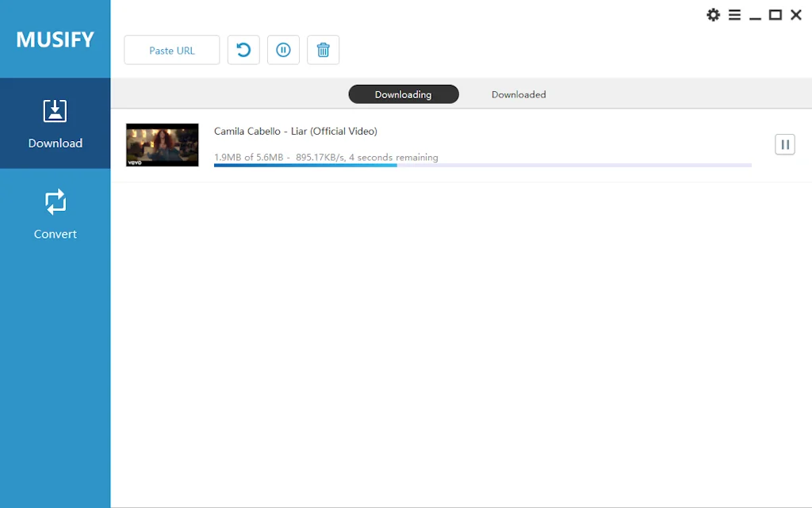
Task: Open the Downloaded tab
Action: point(519,94)
